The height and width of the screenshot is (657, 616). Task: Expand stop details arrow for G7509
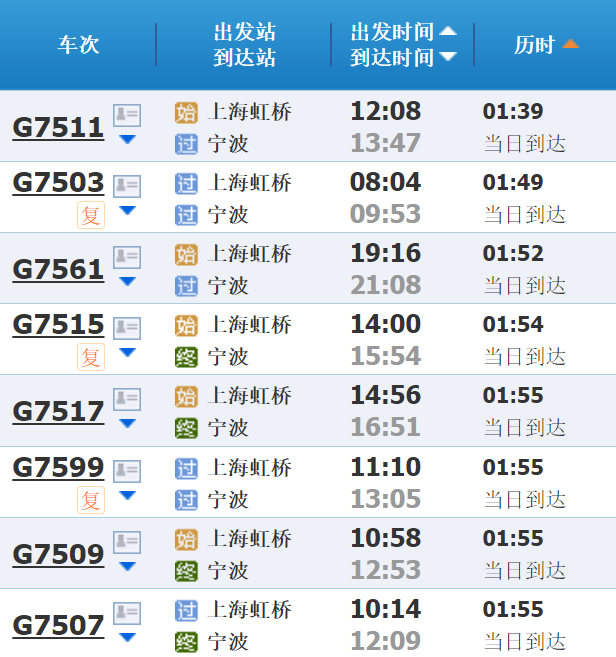point(127,566)
